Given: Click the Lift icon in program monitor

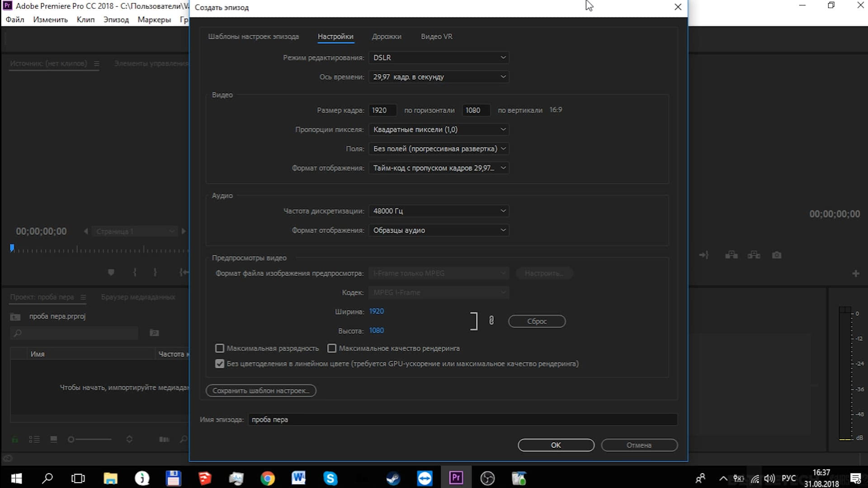Looking at the screenshot, I should coord(731,255).
